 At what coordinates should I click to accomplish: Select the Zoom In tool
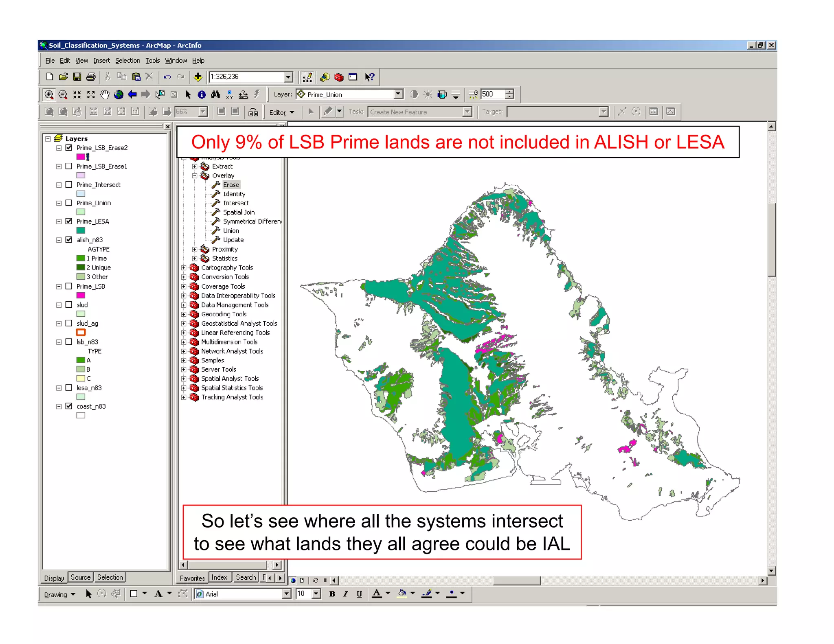(49, 94)
